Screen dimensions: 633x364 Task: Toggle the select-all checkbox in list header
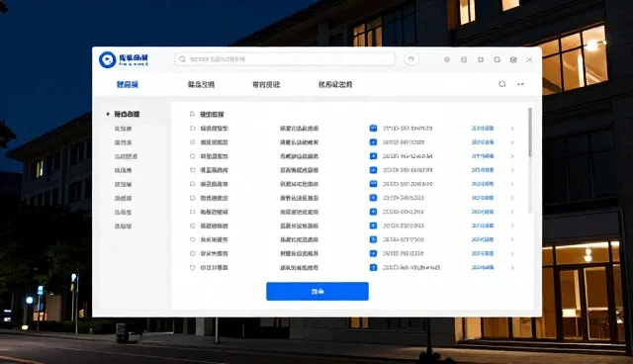(x=192, y=114)
